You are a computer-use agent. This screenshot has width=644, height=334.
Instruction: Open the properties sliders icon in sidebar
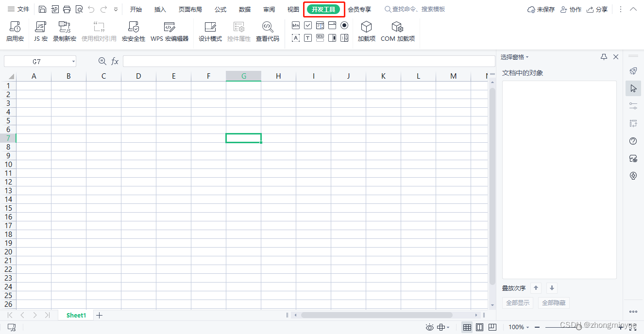633,106
